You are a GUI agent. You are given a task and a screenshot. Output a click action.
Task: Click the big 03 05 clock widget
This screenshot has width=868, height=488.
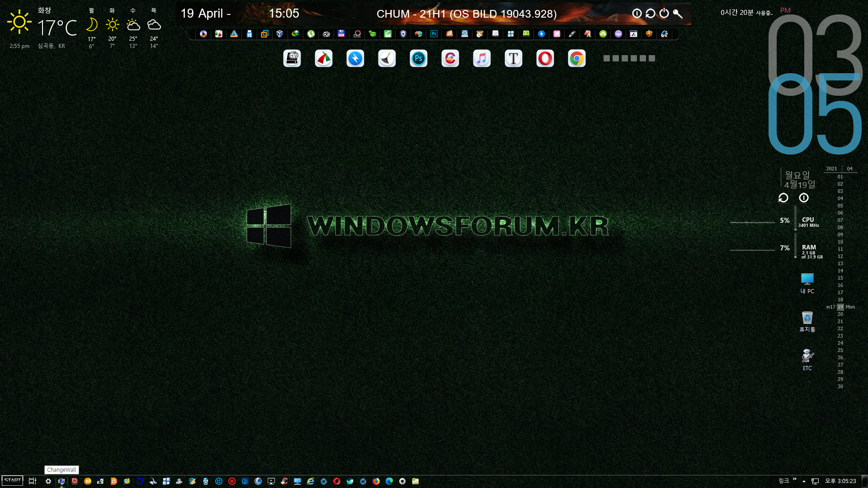coord(815,84)
